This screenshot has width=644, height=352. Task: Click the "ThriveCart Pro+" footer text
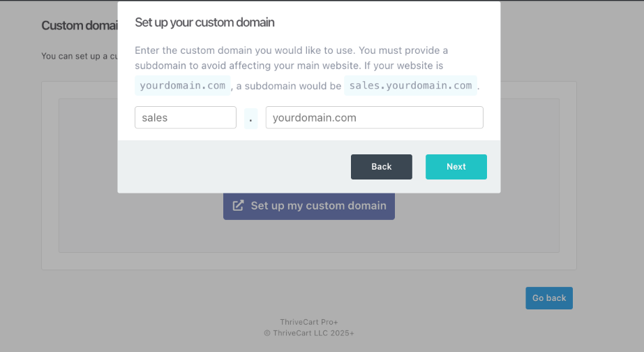pos(309,321)
